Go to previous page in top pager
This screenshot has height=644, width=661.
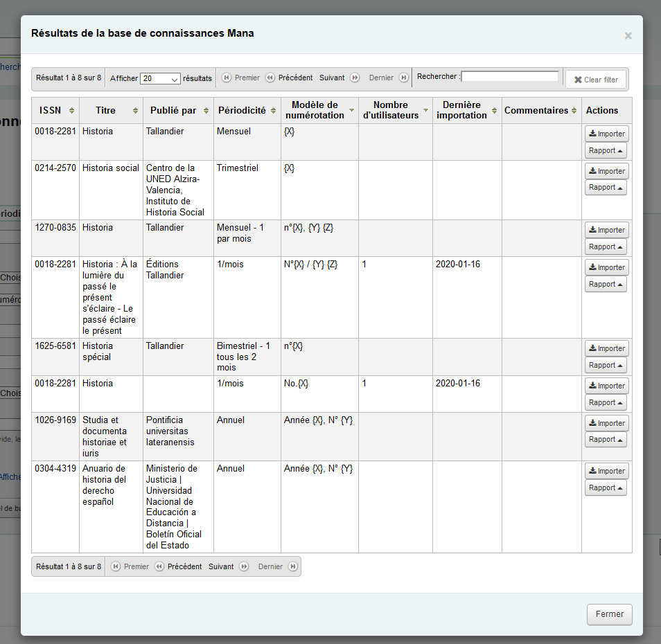tap(289, 78)
